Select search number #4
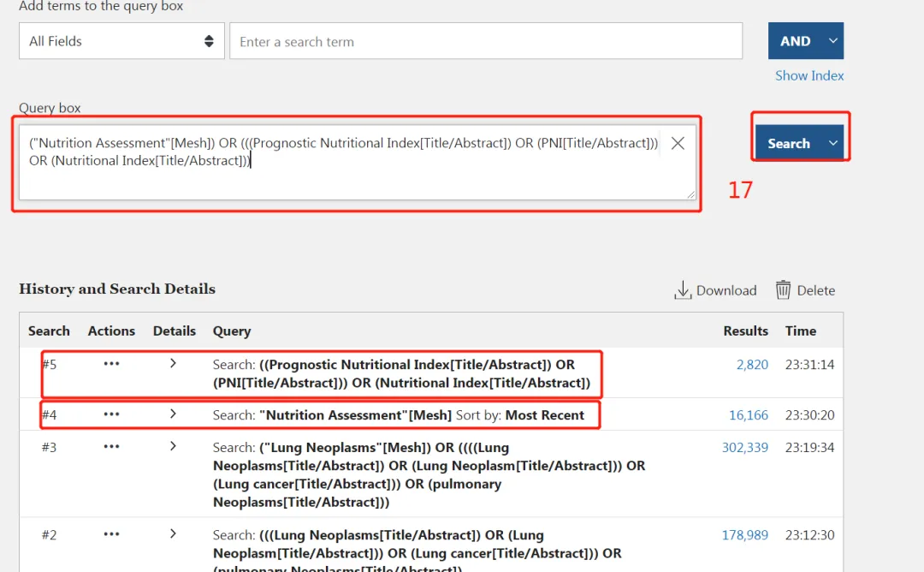This screenshot has height=572, width=924. pyautogui.click(x=50, y=415)
